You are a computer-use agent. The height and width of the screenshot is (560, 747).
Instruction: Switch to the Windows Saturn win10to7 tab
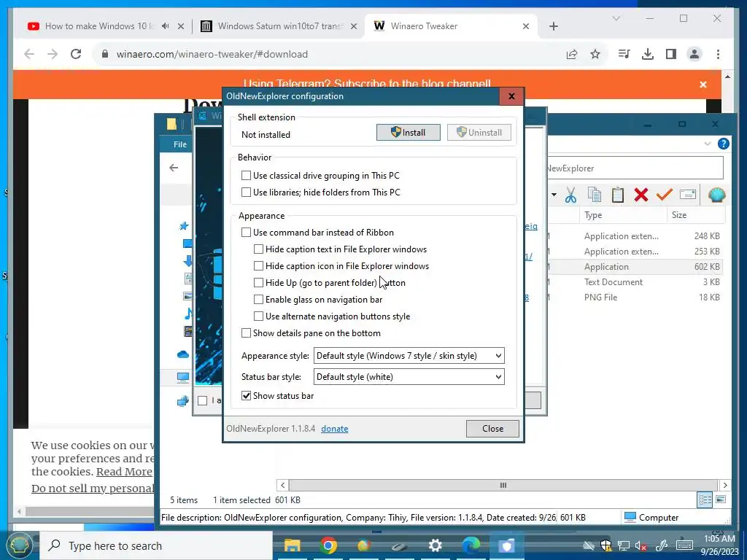(279, 26)
